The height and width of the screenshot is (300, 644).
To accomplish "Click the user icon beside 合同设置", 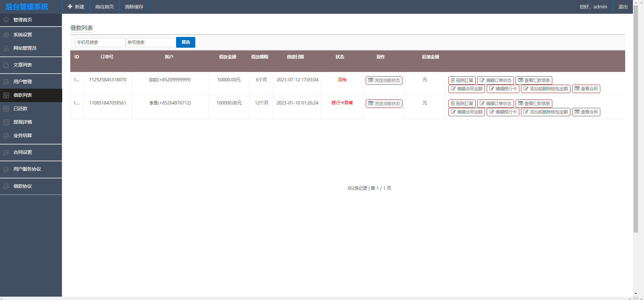I will point(6,153).
